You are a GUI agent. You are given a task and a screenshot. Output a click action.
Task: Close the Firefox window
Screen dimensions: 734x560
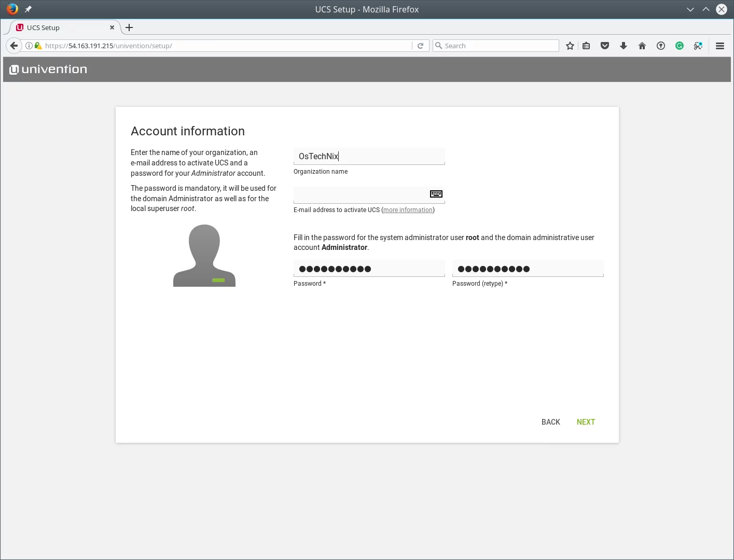pyautogui.click(x=722, y=9)
